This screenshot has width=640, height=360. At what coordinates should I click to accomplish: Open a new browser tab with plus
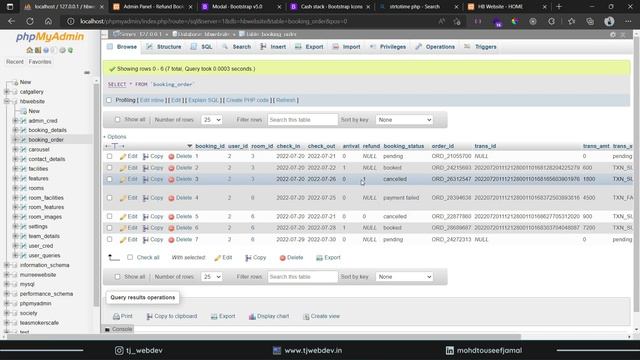click(559, 7)
